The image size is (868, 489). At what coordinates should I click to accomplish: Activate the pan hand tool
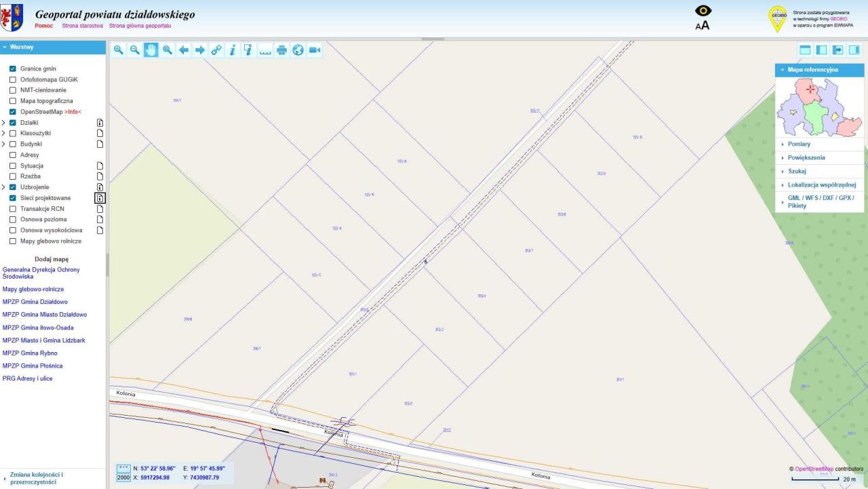point(151,50)
